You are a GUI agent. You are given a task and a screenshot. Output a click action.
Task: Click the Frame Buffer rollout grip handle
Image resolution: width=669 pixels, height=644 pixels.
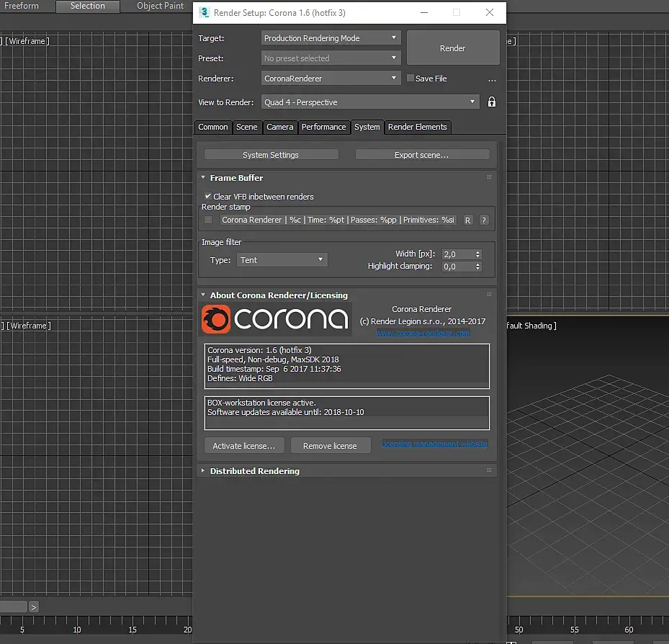coord(489,177)
